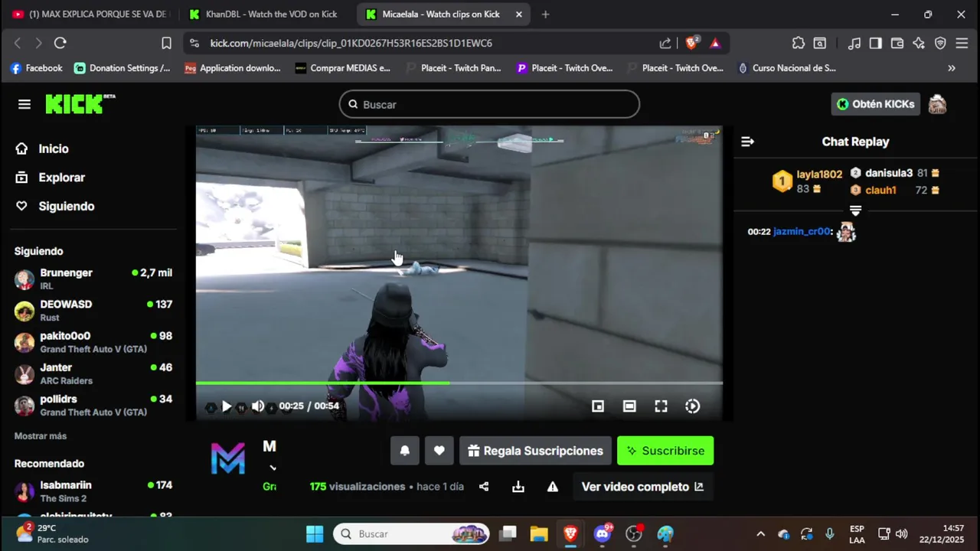This screenshot has height=551, width=980.
Task: Open pollidrs channel in the sidebar
Action: (93, 405)
